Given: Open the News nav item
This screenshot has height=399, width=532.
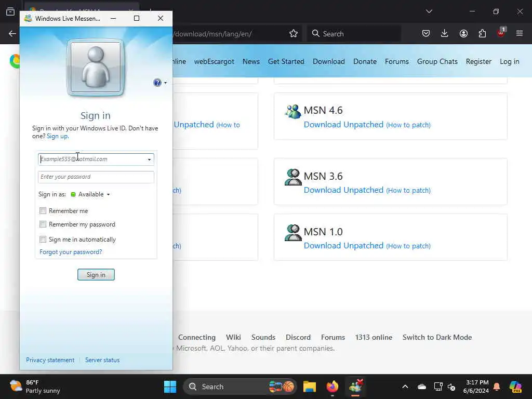Looking at the screenshot, I should (x=251, y=61).
